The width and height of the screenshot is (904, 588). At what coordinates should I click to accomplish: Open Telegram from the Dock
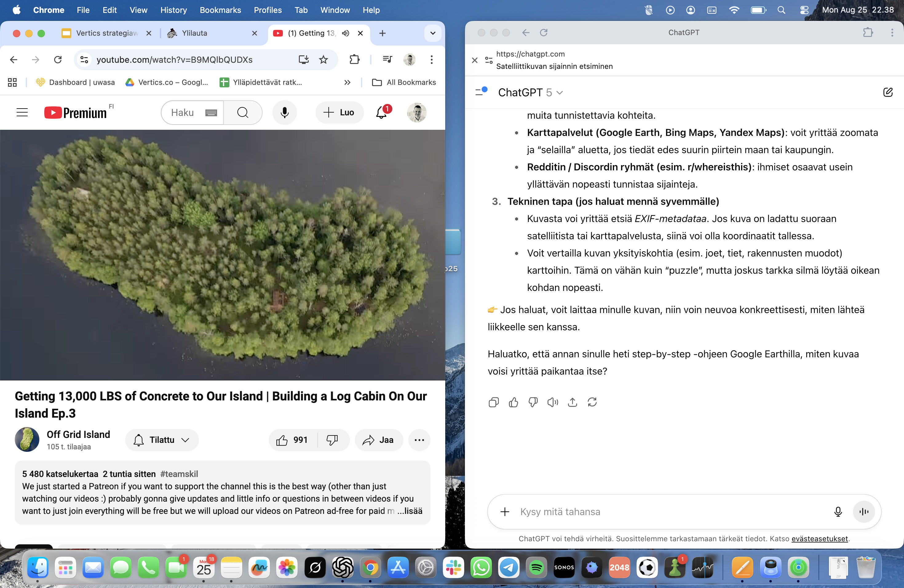(x=509, y=567)
